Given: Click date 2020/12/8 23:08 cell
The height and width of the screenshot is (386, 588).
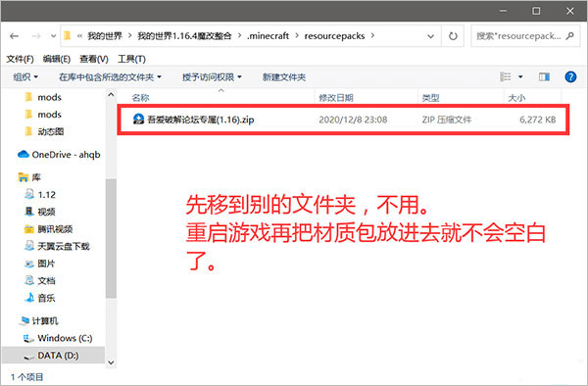Looking at the screenshot, I should click(353, 120).
